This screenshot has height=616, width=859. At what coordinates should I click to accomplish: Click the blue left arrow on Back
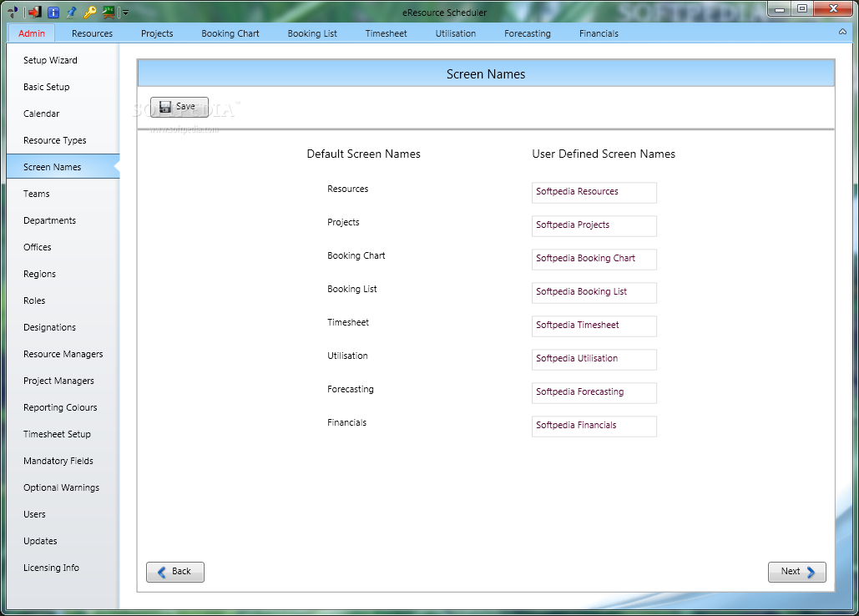pyautogui.click(x=162, y=573)
